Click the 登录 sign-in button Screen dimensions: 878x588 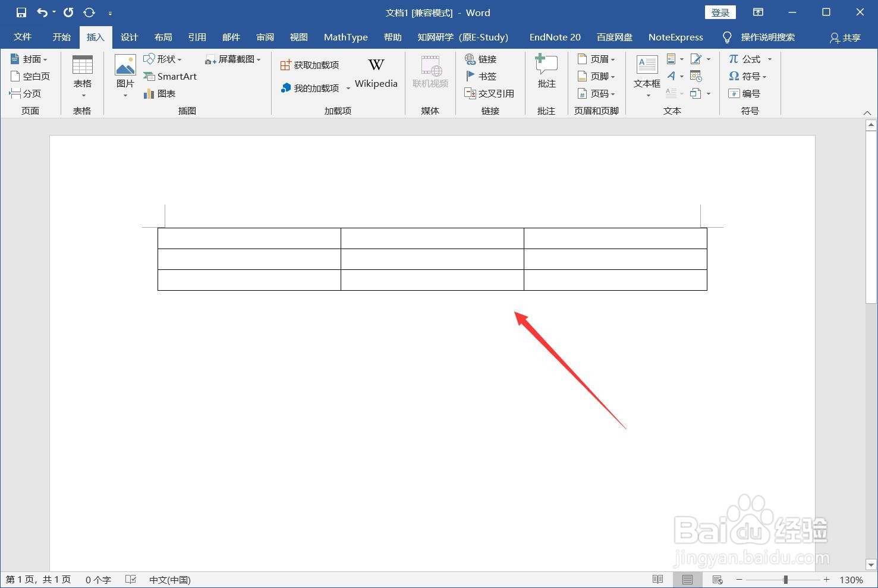pyautogui.click(x=720, y=12)
